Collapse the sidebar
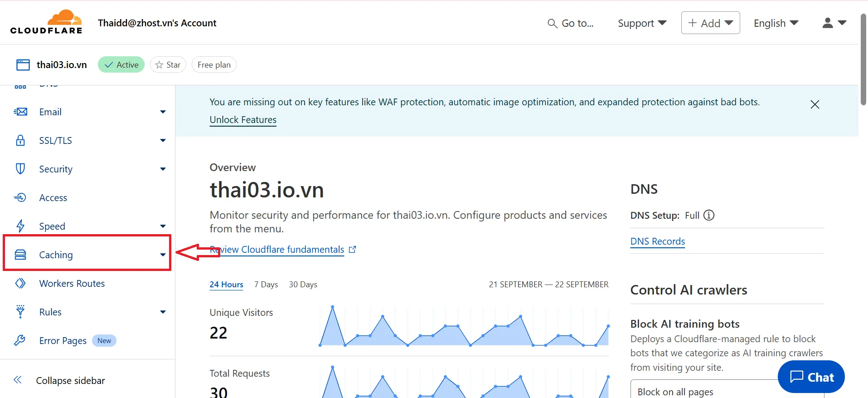Screen dimensions: 868x398 point(59,380)
